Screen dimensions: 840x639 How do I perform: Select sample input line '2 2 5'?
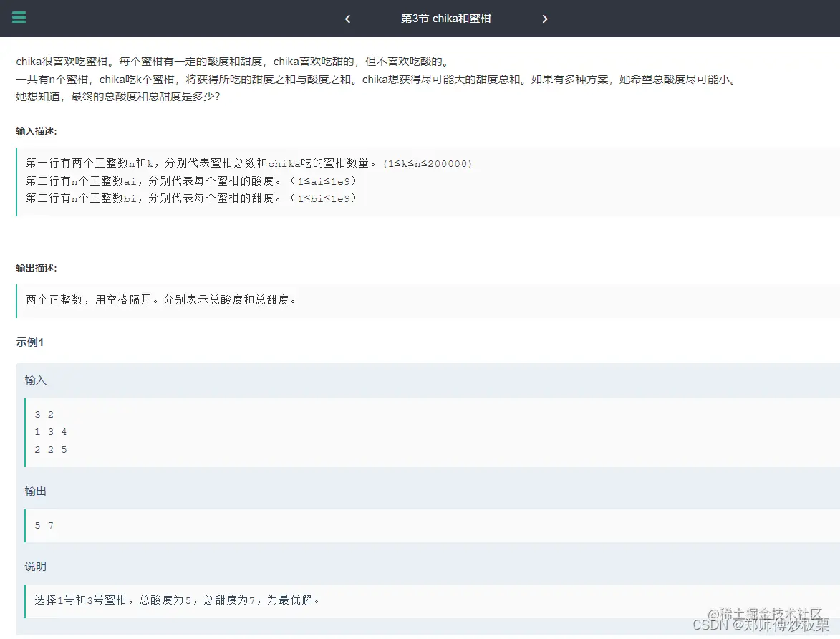pos(51,449)
